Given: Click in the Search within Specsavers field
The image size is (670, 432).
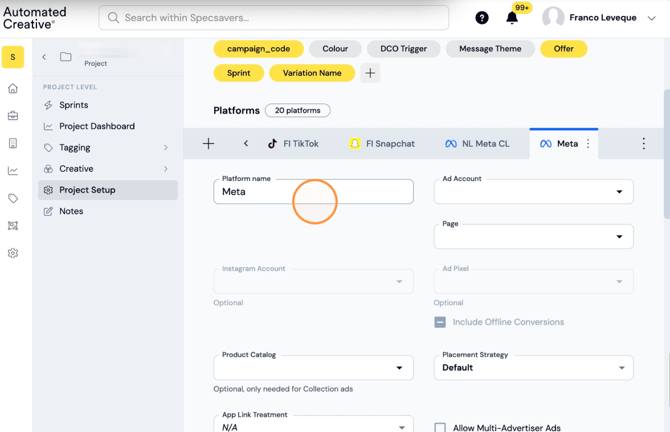Looking at the screenshot, I should tap(273, 18).
